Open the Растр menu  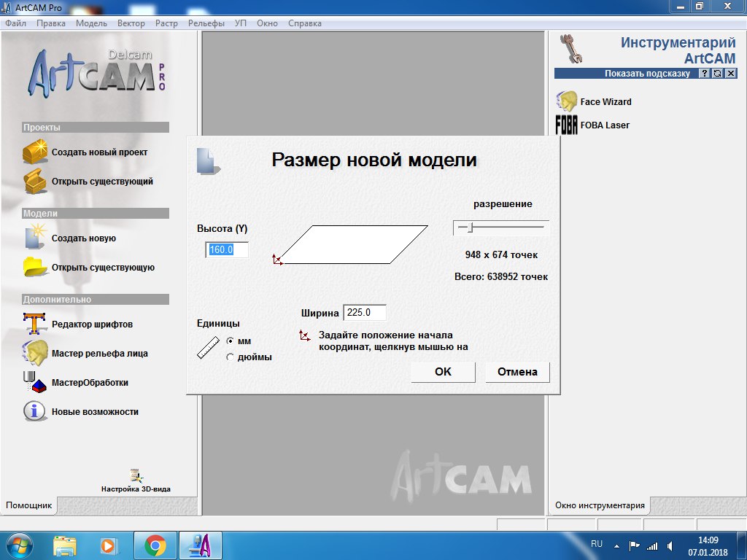(x=166, y=23)
